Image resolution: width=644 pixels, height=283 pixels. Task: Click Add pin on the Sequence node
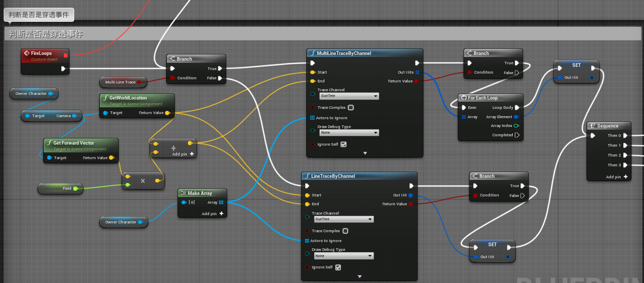[x=618, y=177]
